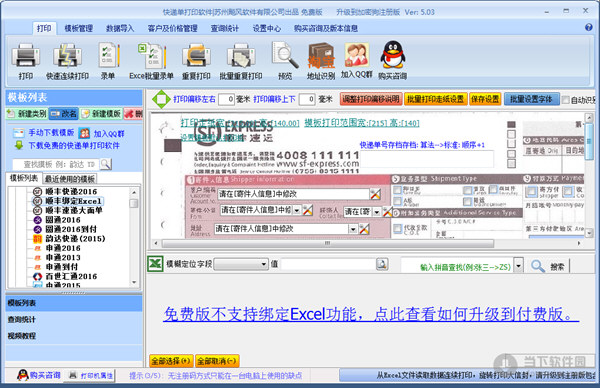Check the 寄方付 shipper payment box
This screenshot has height=388, width=600.
tap(531, 191)
